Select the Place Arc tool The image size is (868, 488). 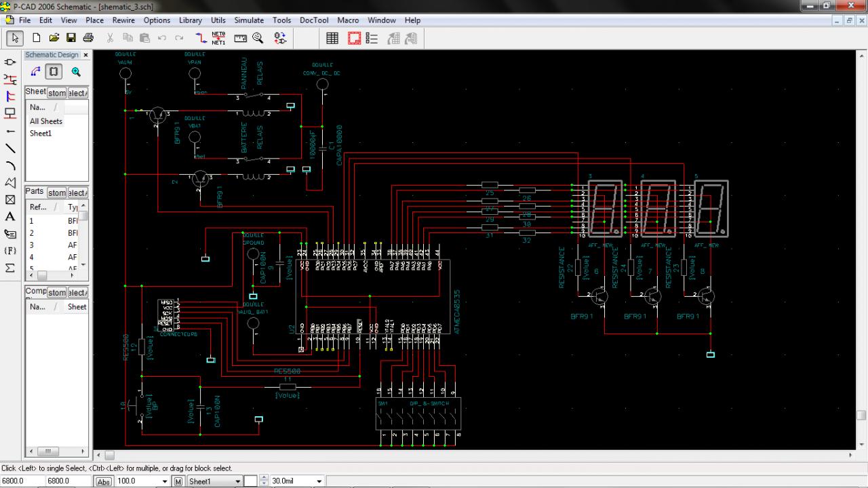pos(10,165)
